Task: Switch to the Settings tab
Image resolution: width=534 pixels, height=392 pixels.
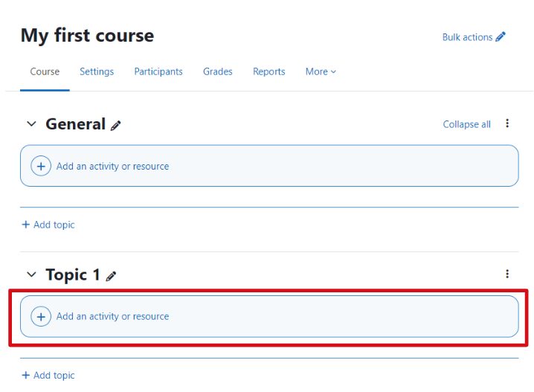Action: pos(97,71)
